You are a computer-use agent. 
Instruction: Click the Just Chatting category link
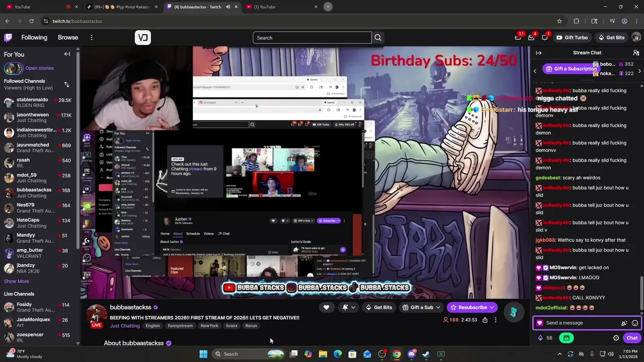point(125,326)
